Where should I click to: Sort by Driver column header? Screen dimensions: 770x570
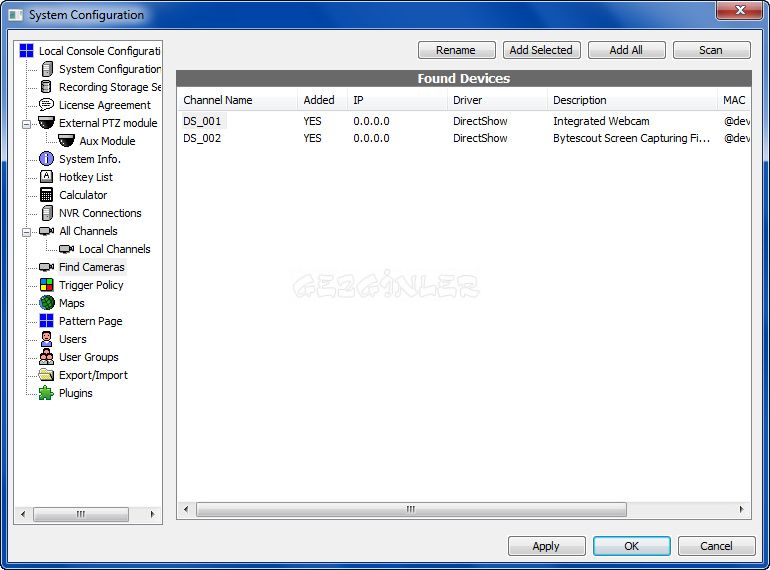click(497, 100)
